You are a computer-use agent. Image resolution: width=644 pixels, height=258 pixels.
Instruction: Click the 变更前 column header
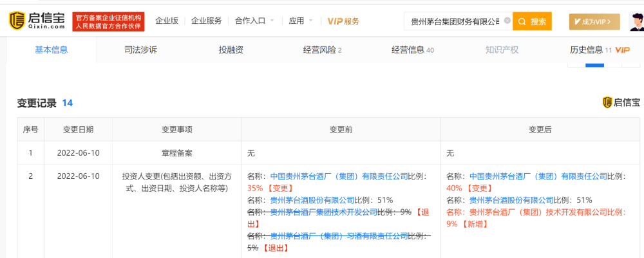341,130
